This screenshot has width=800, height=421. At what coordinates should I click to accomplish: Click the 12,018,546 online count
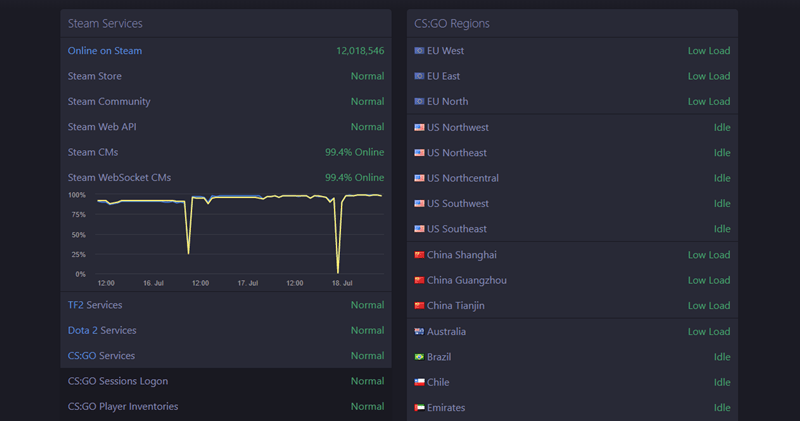360,51
